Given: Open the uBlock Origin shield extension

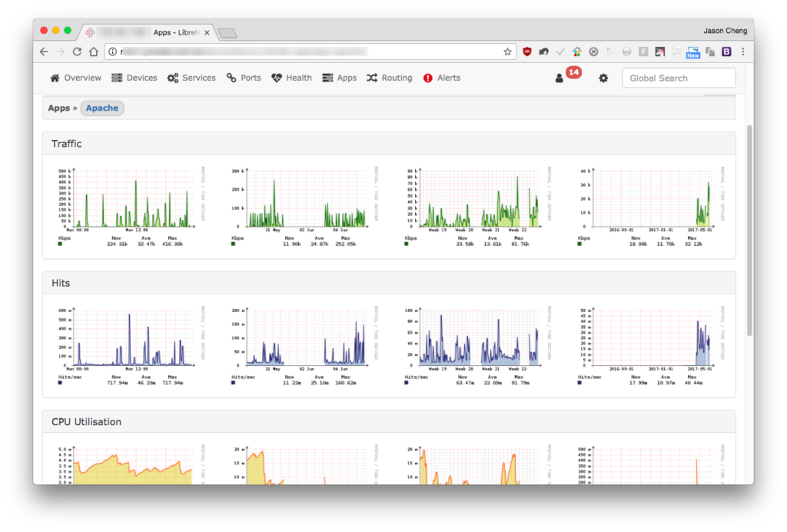Looking at the screenshot, I should tap(527, 52).
